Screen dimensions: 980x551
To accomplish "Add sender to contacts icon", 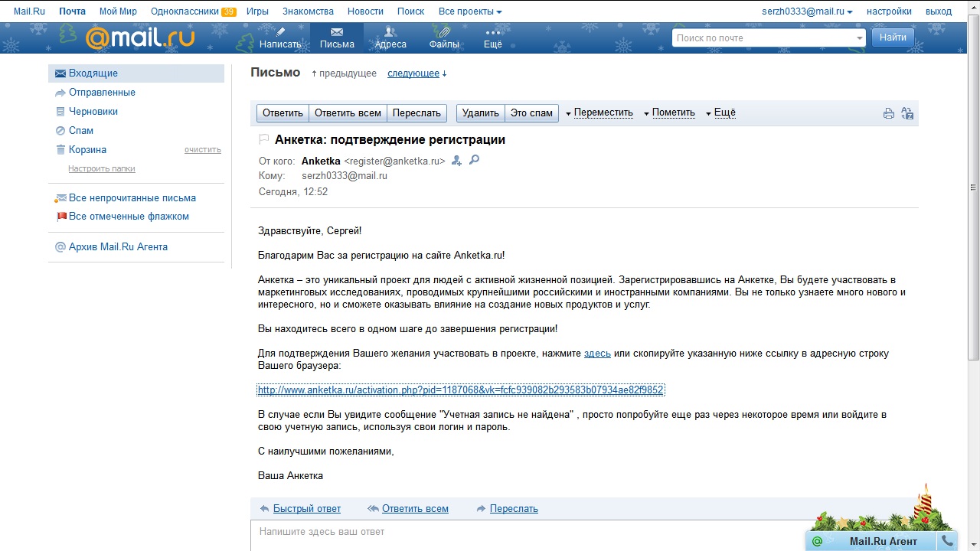I will (457, 161).
